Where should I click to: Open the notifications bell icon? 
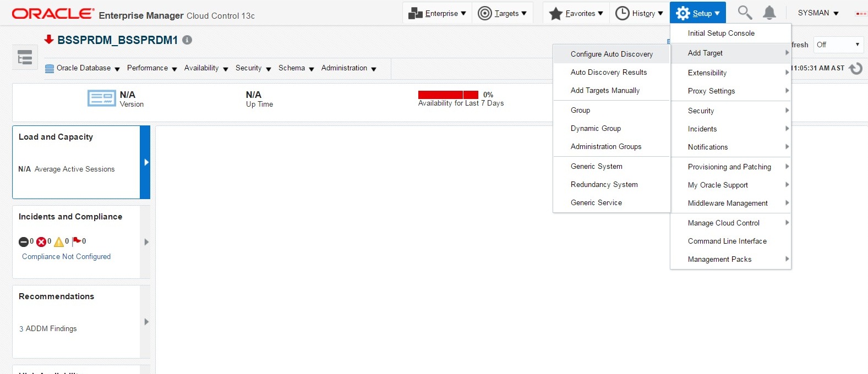(x=769, y=13)
